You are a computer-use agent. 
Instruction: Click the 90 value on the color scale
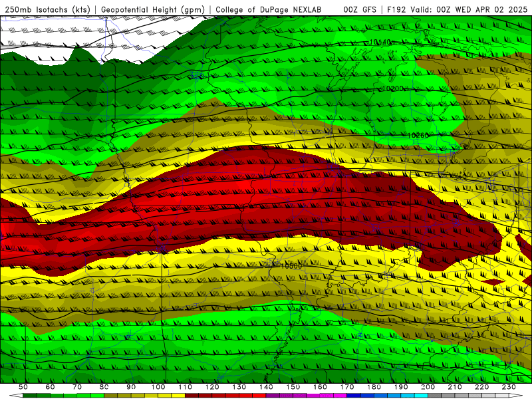[131, 387]
